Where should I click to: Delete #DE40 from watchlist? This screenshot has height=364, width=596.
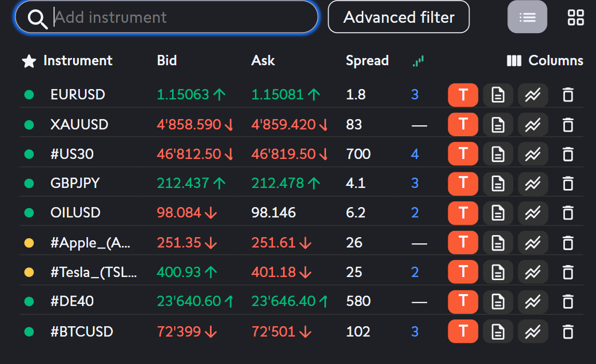pos(568,302)
